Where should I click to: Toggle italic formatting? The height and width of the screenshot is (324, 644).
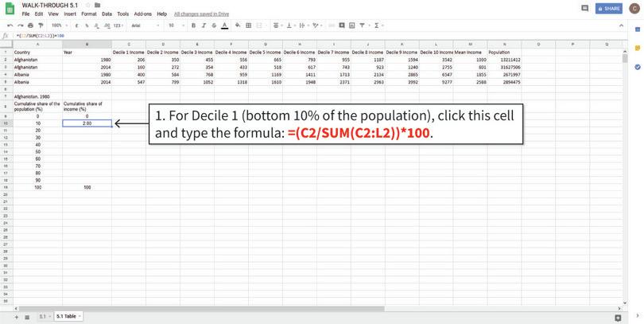point(204,25)
